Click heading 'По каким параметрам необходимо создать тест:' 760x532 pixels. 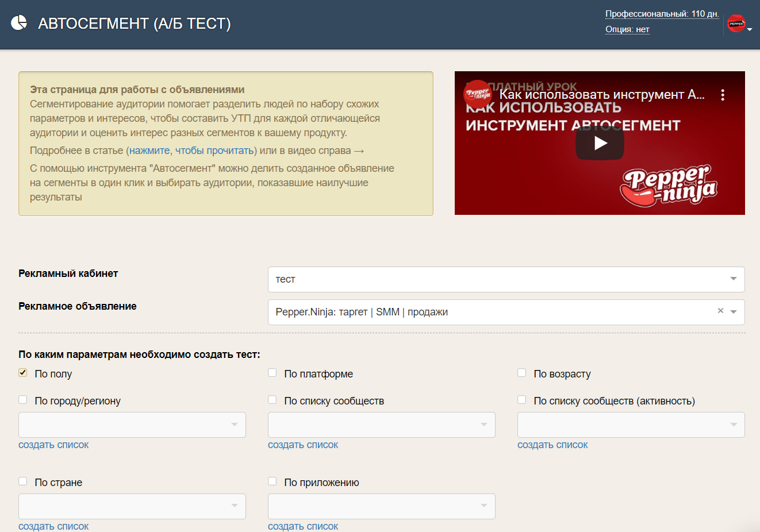139,354
